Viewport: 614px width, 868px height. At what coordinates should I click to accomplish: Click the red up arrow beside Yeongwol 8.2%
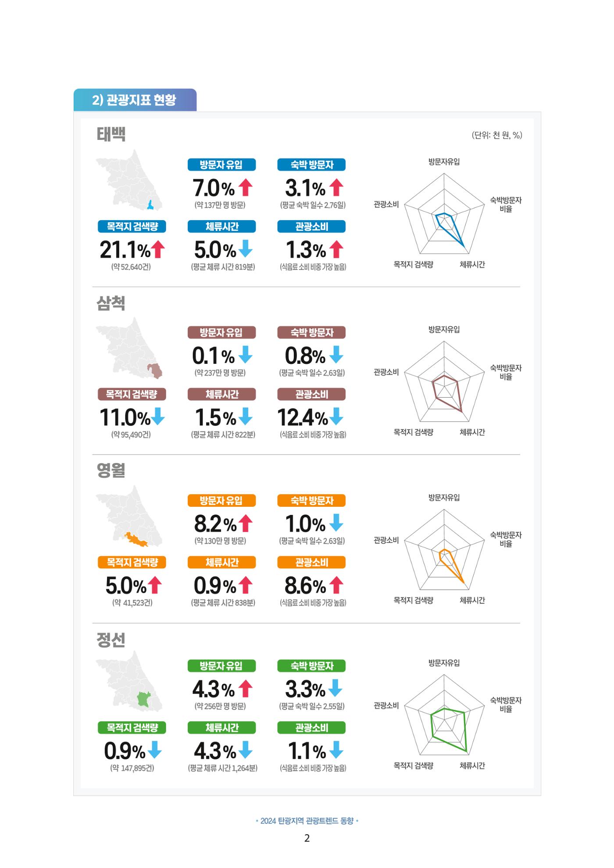pos(246,523)
